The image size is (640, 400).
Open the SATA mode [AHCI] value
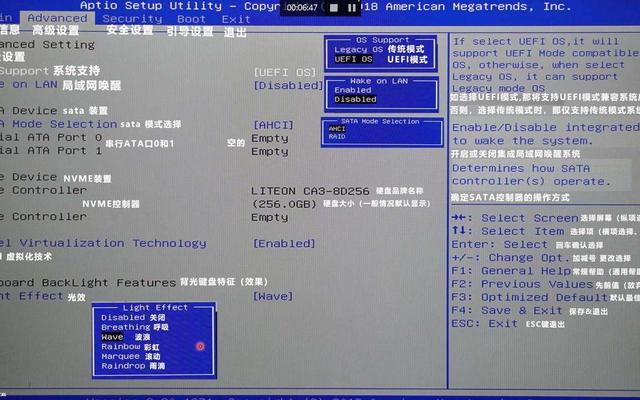[x=273, y=125]
